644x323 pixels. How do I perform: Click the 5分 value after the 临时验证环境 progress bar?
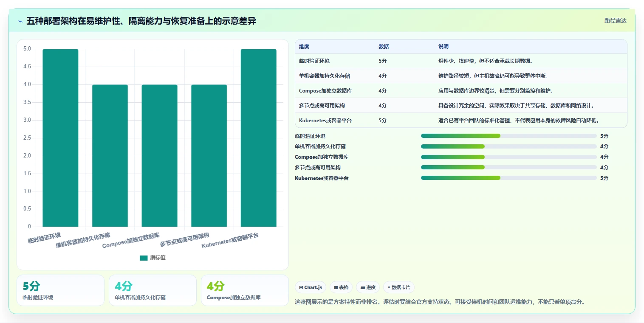click(604, 136)
